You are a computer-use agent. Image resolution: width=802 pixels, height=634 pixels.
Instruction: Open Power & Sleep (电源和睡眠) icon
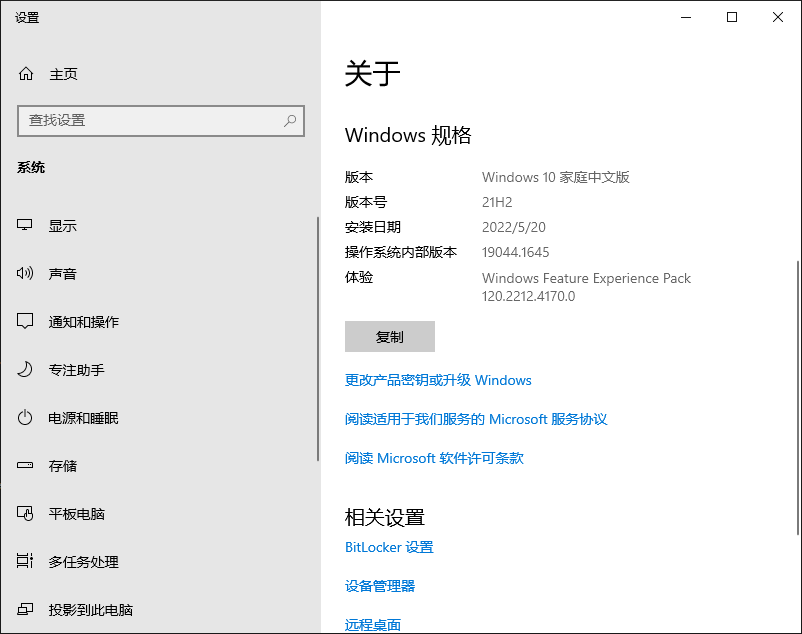pyautogui.click(x=26, y=418)
